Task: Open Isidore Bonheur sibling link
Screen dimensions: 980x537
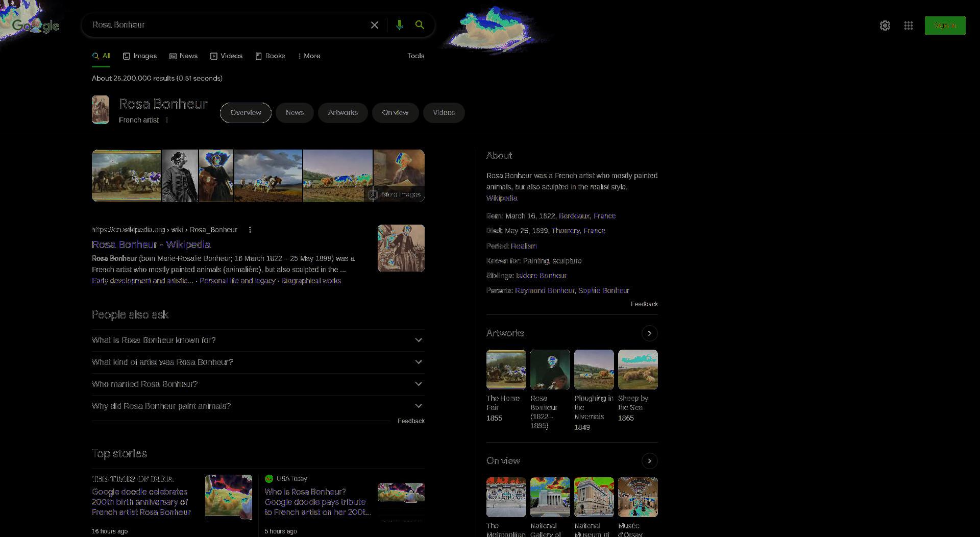Action: click(541, 276)
